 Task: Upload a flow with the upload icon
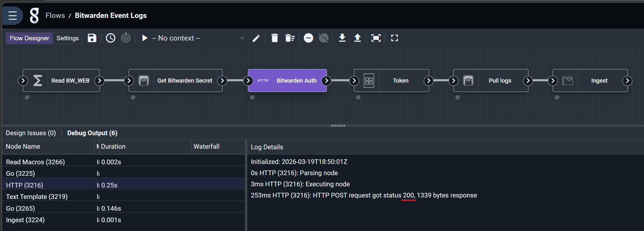tap(357, 38)
